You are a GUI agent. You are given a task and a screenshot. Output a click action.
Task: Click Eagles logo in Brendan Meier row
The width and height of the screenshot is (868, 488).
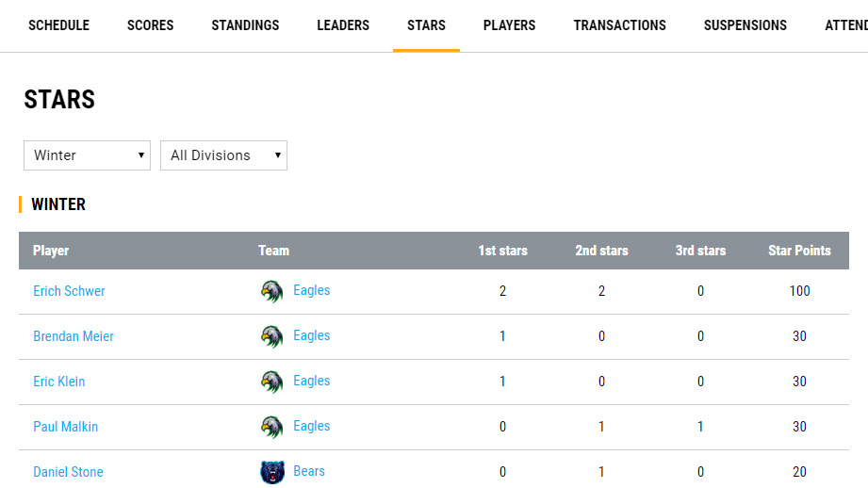coord(271,336)
